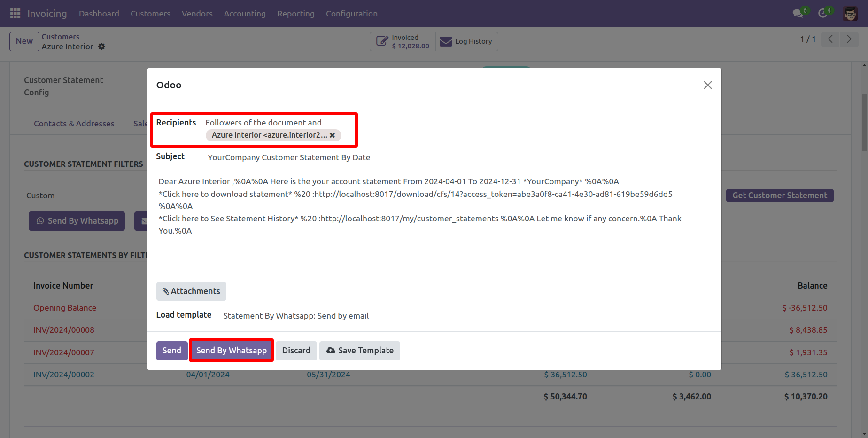The height and width of the screenshot is (438, 868).
Task: Click the Custom filter label
Action: 40,196
